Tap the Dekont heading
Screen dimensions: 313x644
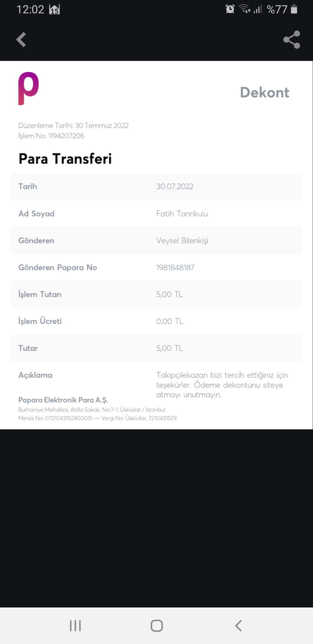tap(265, 93)
